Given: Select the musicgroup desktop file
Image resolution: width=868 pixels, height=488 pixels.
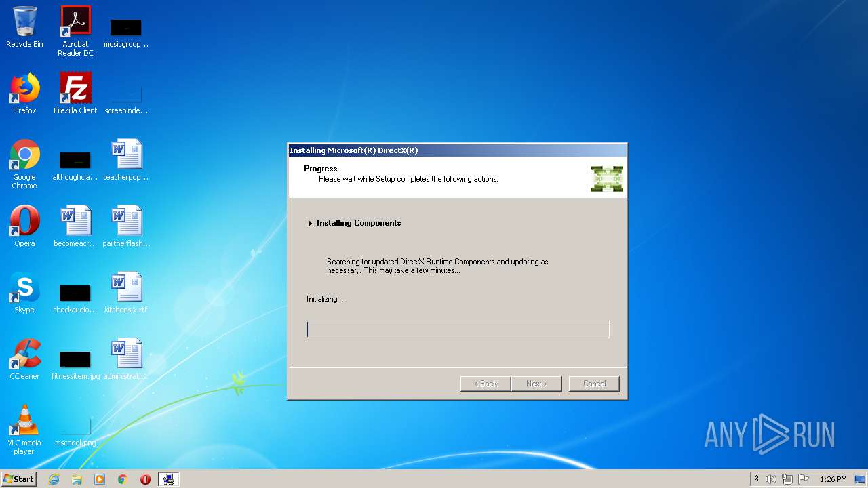Looking at the screenshot, I should click(x=126, y=33).
